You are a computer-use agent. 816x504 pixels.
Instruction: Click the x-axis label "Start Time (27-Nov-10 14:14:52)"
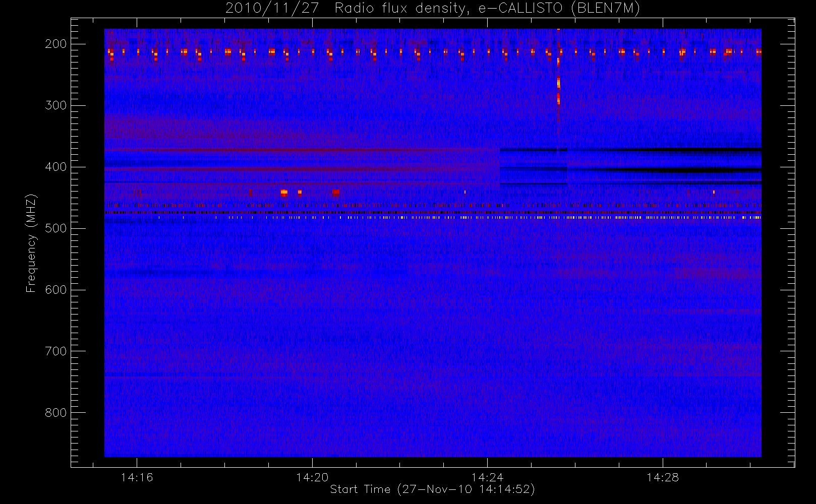(432, 489)
